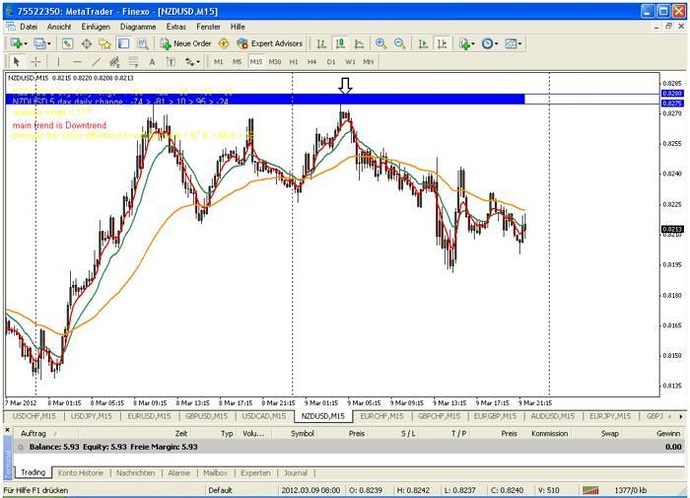
Task: Sort orders by the Symbol column
Action: [302, 433]
